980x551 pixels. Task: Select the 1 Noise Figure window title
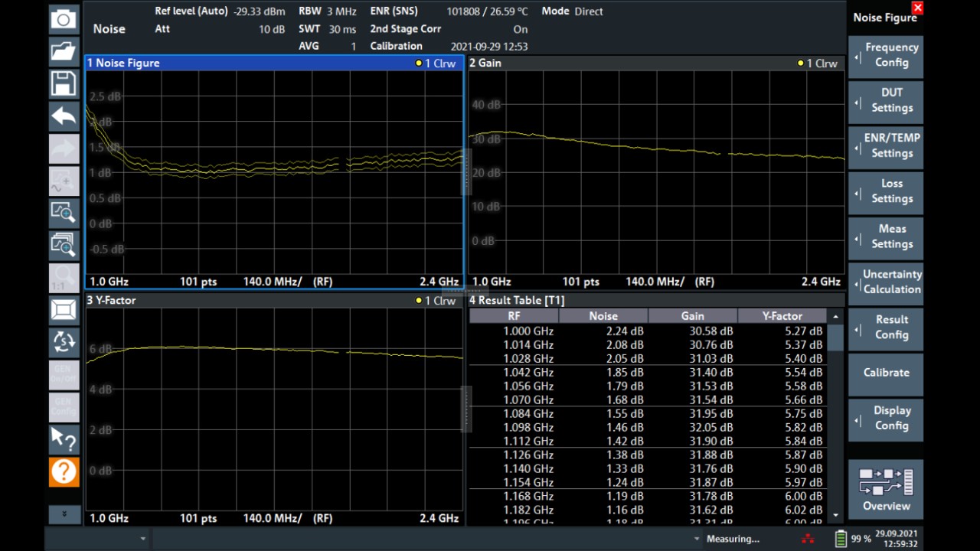coord(123,63)
